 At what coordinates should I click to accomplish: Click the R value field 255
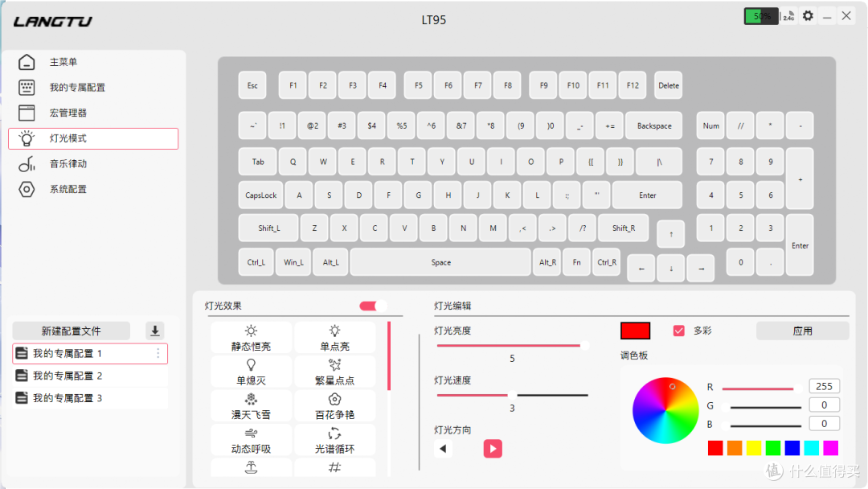click(x=824, y=387)
